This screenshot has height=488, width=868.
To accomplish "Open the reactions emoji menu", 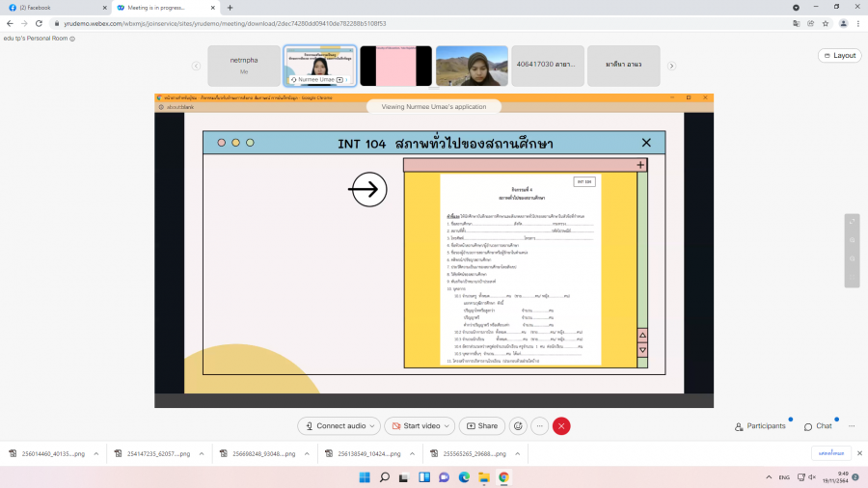I will (518, 425).
